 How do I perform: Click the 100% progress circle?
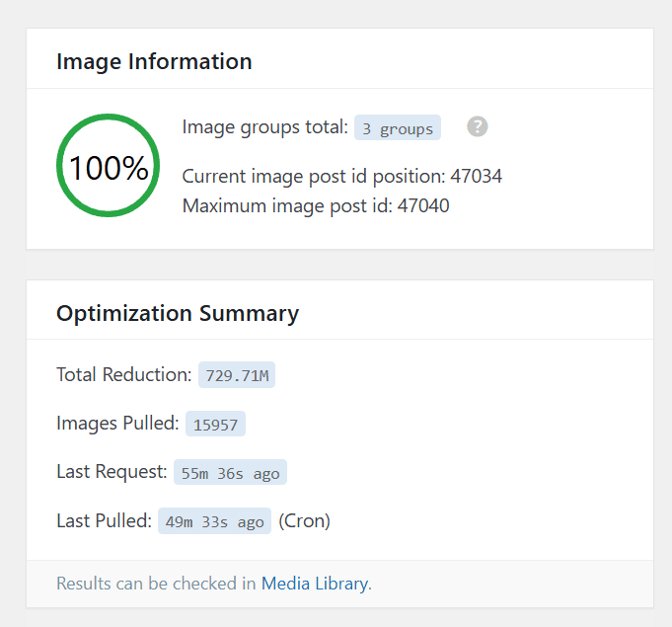pos(108,166)
